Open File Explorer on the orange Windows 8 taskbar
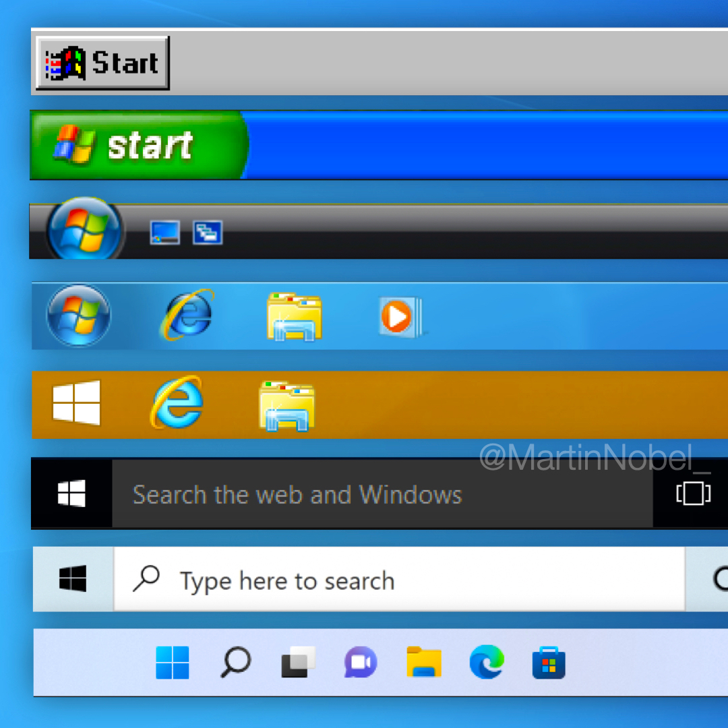This screenshot has width=728, height=728. click(287, 406)
